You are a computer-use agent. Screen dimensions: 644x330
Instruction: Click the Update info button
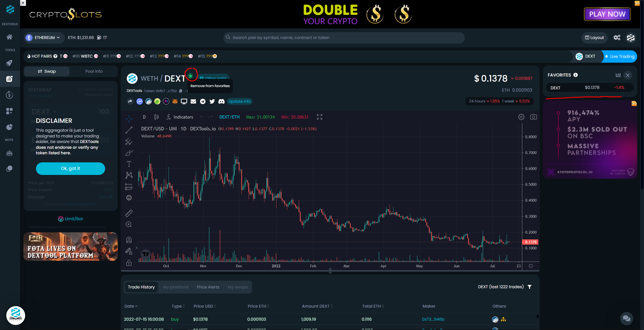coord(239,101)
